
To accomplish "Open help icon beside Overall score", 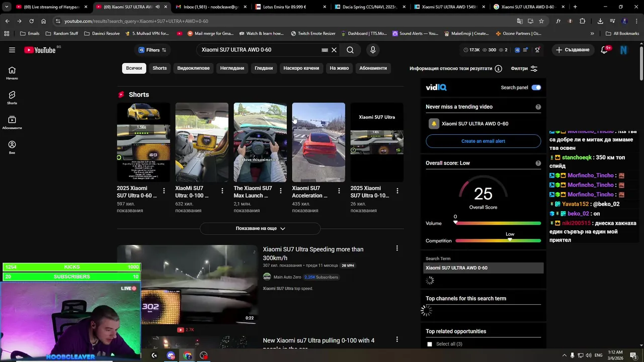I will click(538, 163).
